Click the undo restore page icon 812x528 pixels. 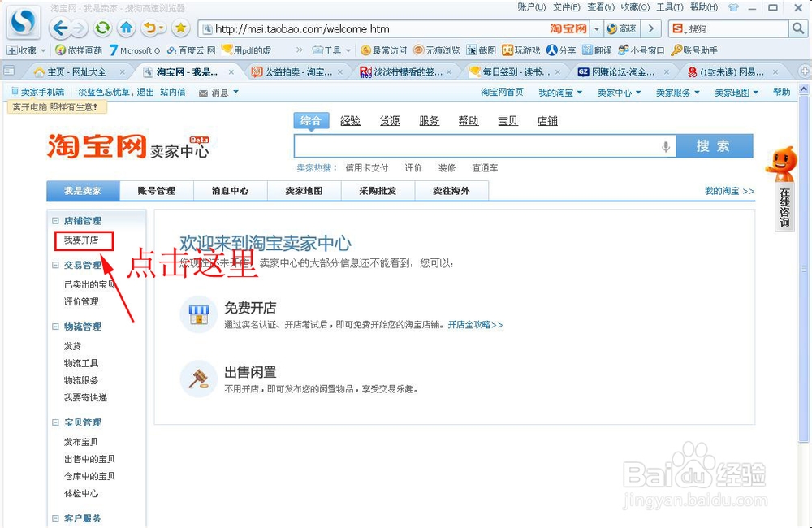pyautogui.click(x=149, y=28)
